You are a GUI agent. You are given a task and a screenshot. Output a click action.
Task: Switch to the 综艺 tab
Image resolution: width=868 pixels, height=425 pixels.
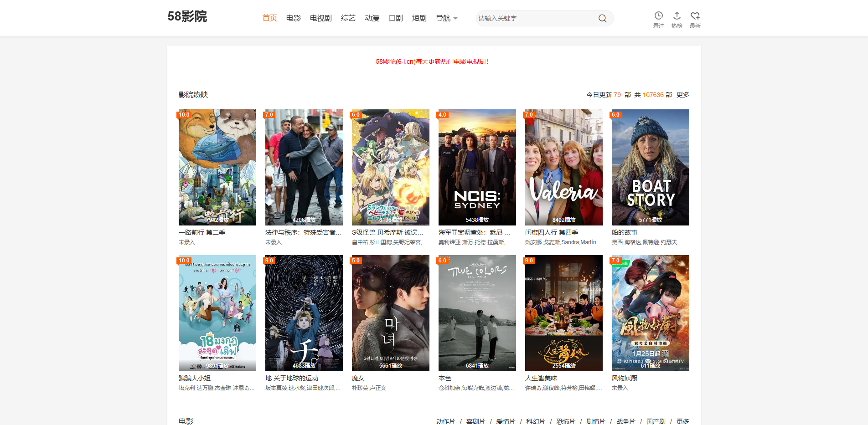[x=348, y=18]
